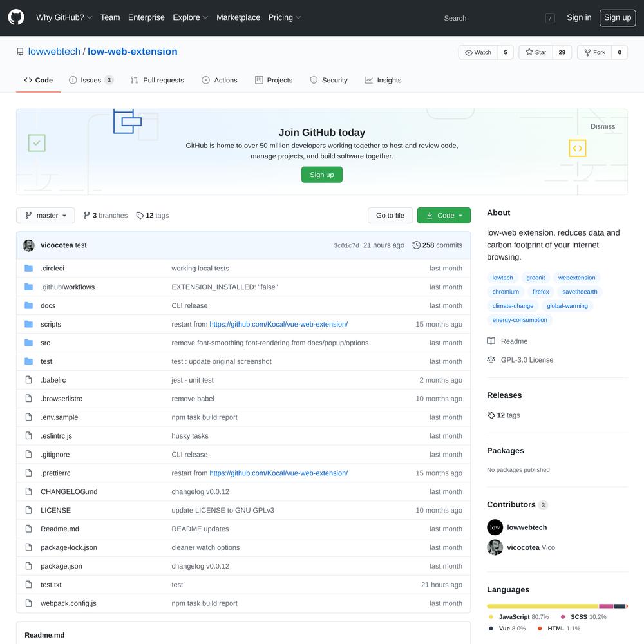Viewport: 644px width, 644px height.
Task: Click the file icon beside CHANGELOG.md
Action: (x=29, y=491)
